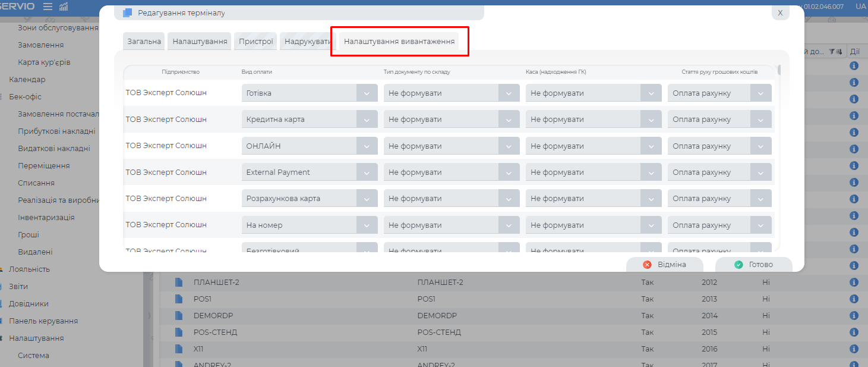Expand Оплата рахунку dropdown in External Payment row
Screen dimensions: 868x367
click(760, 172)
